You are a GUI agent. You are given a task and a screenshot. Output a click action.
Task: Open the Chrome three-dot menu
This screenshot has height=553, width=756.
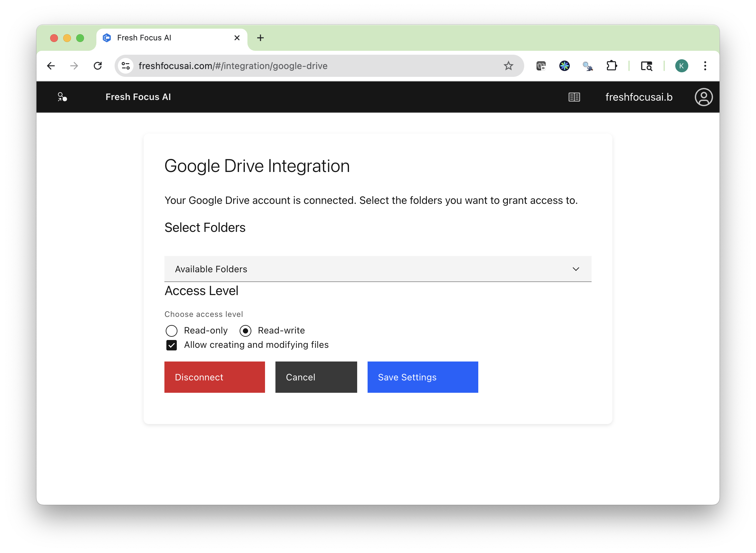click(705, 66)
